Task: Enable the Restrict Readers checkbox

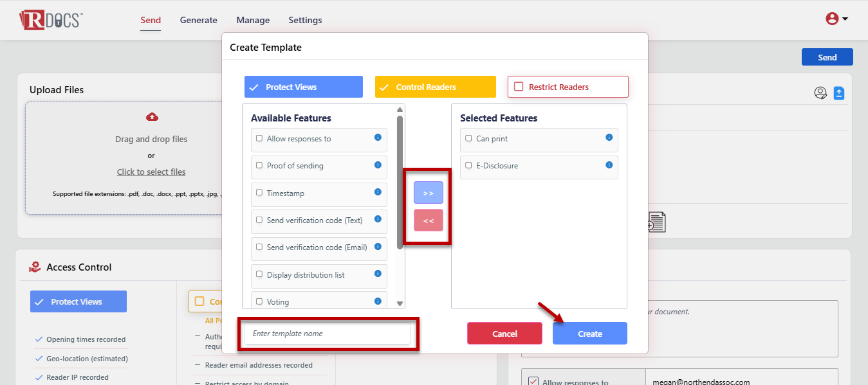Action: coord(519,87)
